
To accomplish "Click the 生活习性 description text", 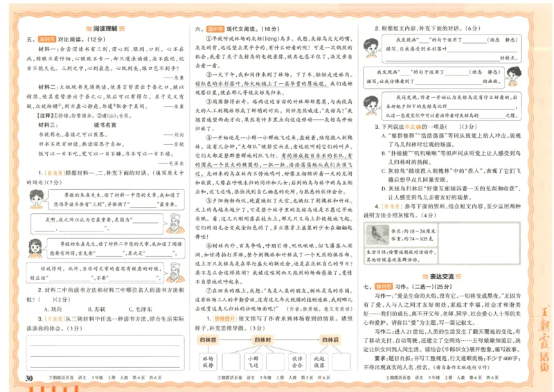I will tap(401, 256).
